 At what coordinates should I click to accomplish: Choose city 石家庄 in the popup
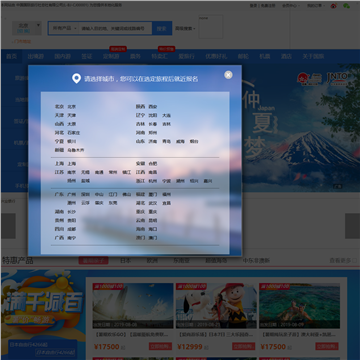click(74, 133)
